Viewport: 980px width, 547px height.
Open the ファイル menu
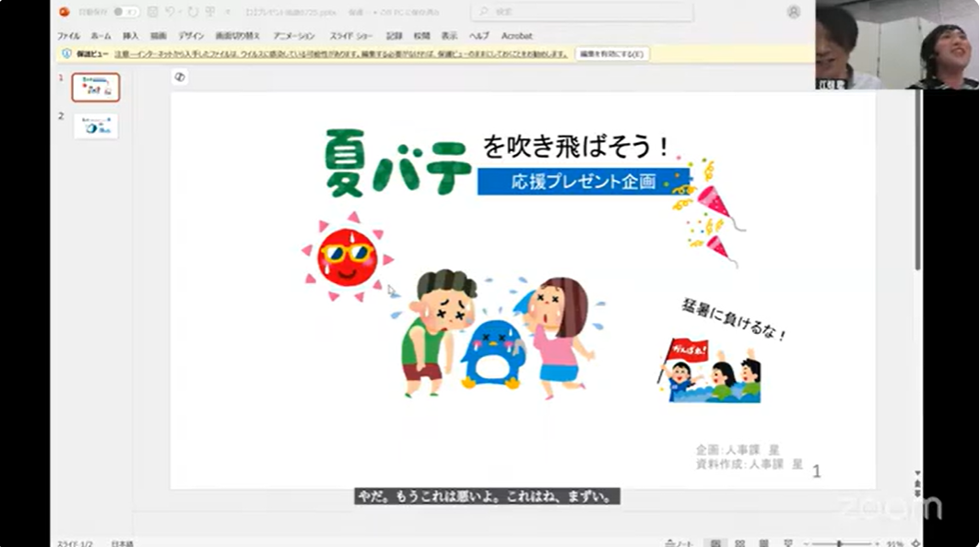pos(69,36)
